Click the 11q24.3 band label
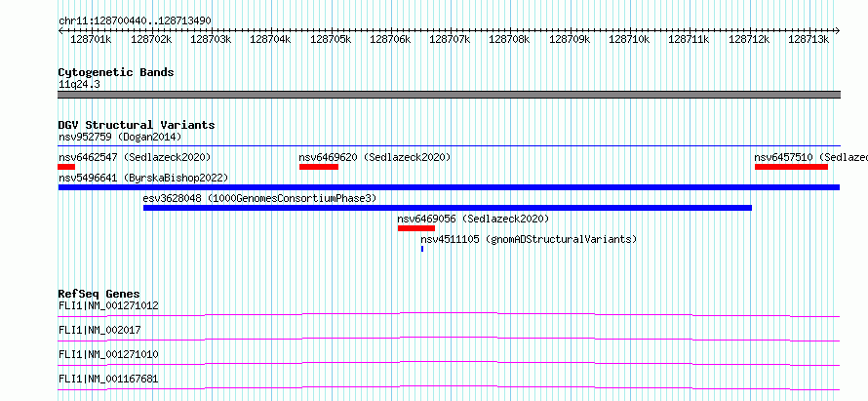This screenshot has width=868, height=401. point(79,85)
